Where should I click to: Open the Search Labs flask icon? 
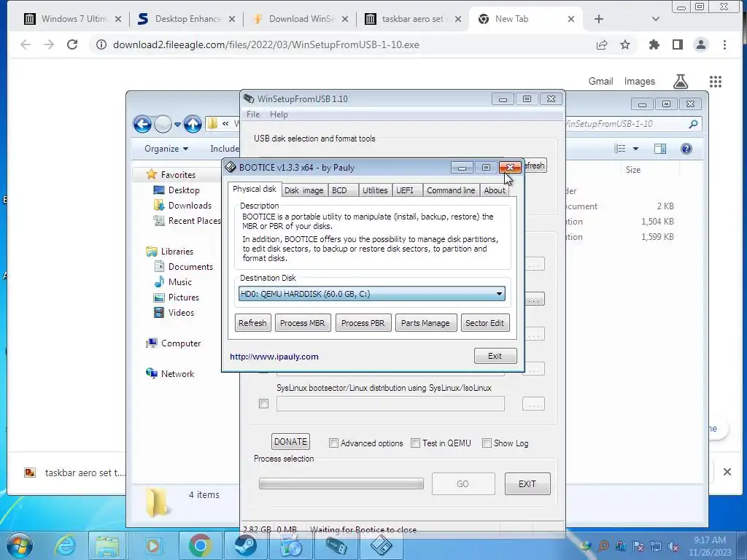(x=681, y=82)
